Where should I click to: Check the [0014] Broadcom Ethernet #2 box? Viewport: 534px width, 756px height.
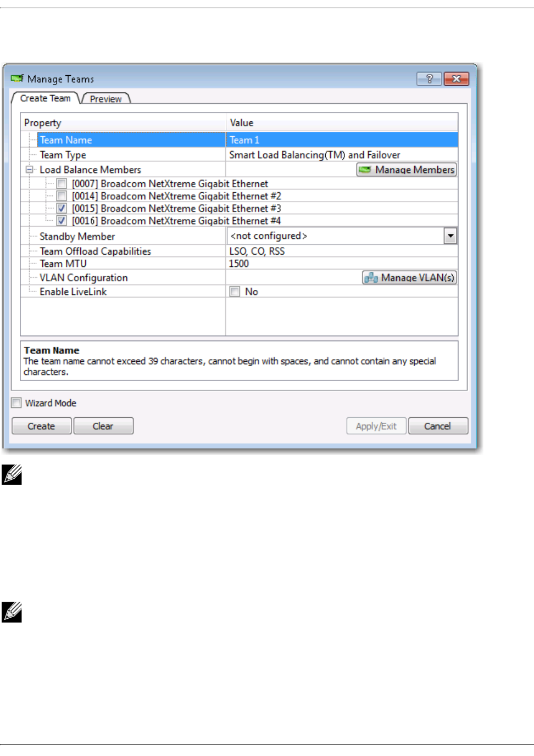pyautogui.click(x=62, y=196)
